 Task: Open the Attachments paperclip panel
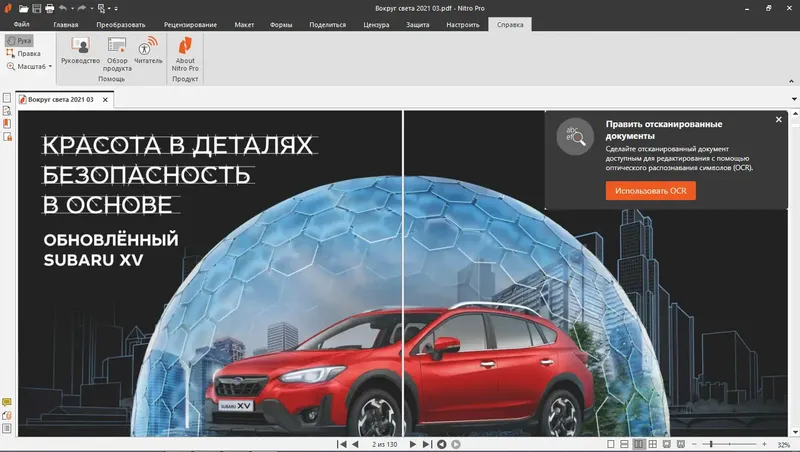point(7,415)
